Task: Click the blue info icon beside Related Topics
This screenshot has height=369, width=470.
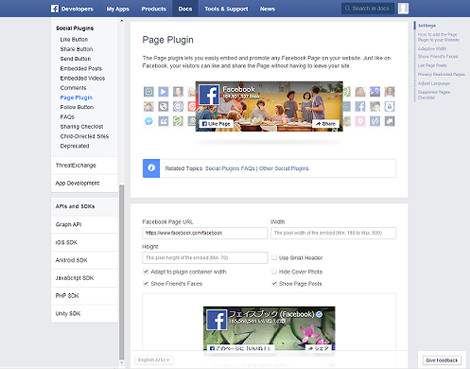Action: coord(151,168)
